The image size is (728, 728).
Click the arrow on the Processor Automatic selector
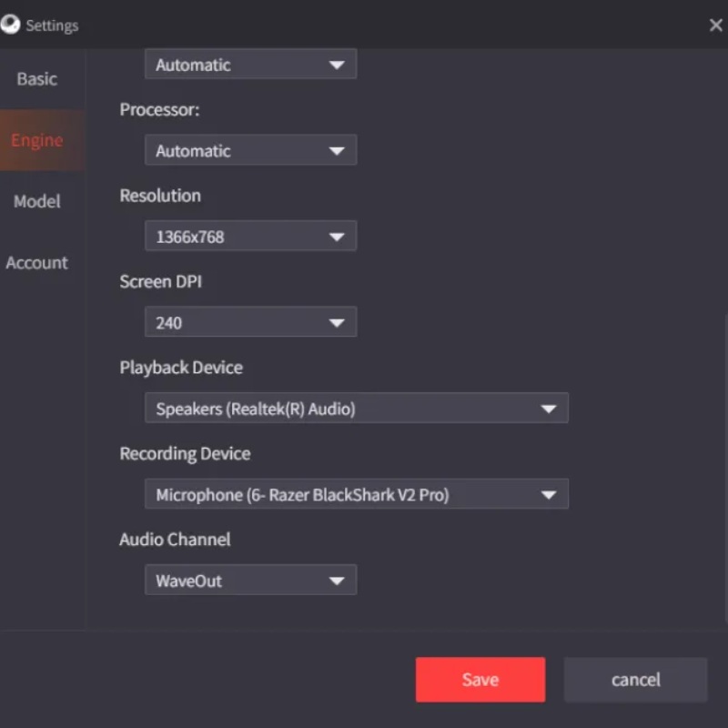pyautogui.click(x=339, y=150)
